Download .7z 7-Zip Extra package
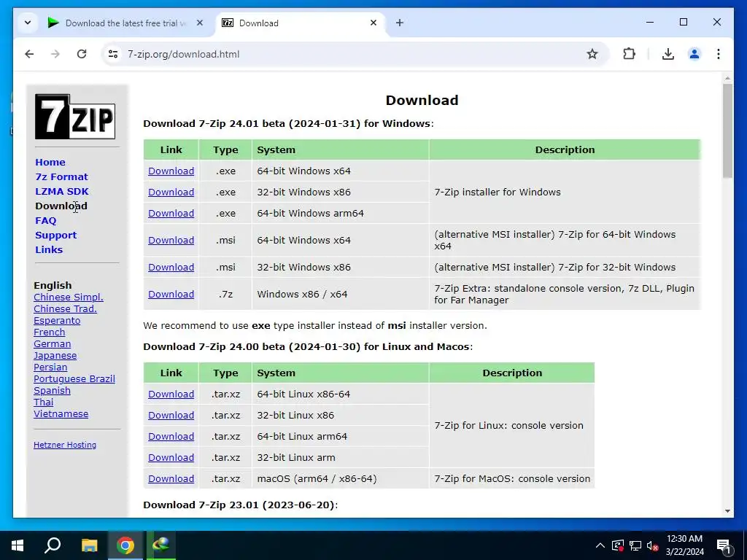The image size is (747, 560). [171, 295]
